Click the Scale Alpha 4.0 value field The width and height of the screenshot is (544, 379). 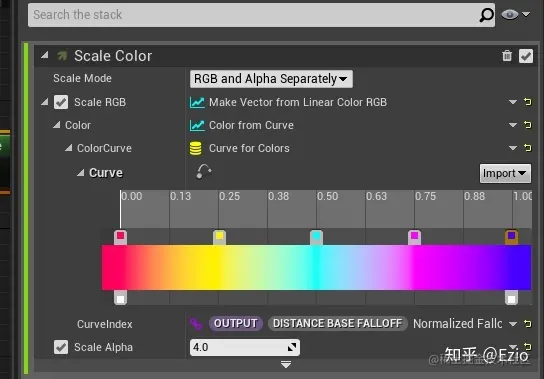245,347
